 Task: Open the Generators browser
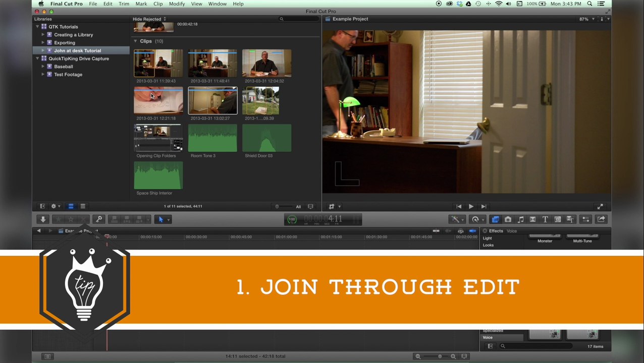tap(558, 219)
